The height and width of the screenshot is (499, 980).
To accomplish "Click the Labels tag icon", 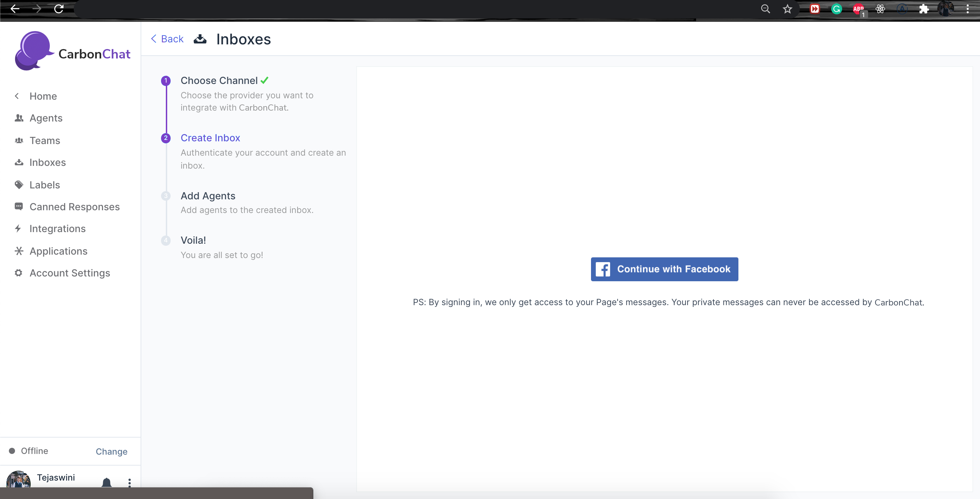I will pyautogui.click(x=19, y=185).
